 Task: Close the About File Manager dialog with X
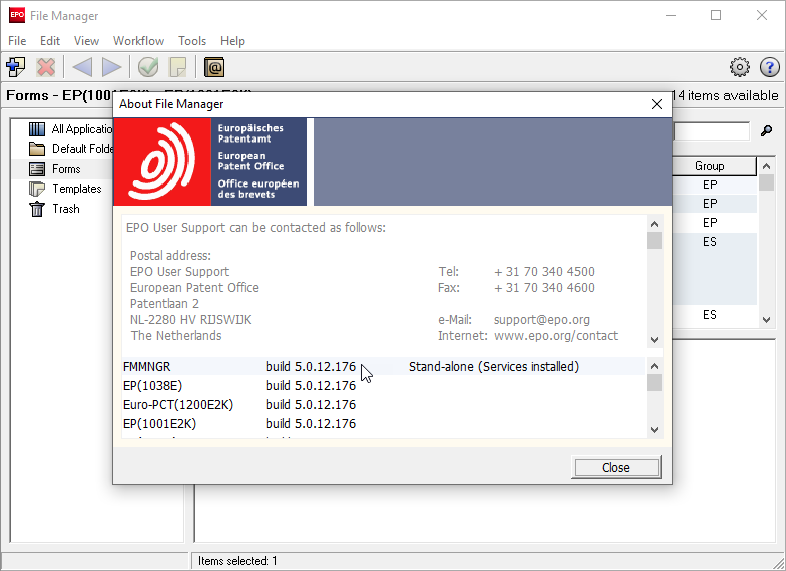click(x=657, y=104)
